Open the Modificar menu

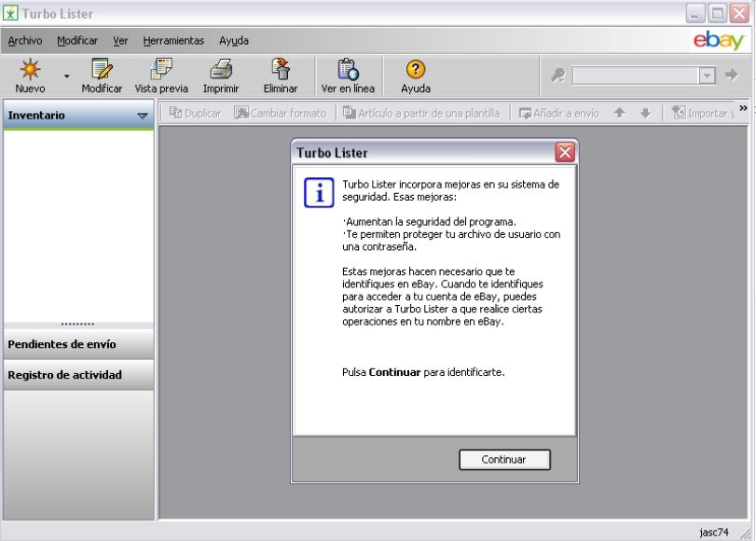(x=77, y=41)
